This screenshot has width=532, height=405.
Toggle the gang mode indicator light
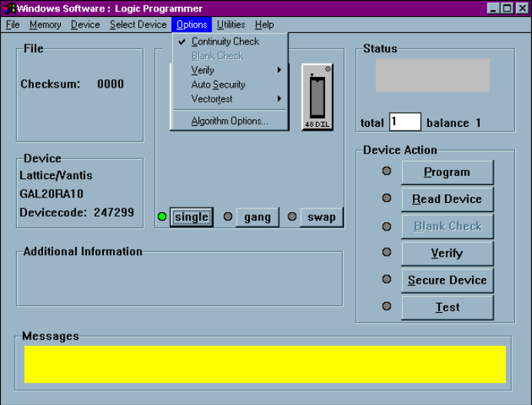tap(228, 217)
